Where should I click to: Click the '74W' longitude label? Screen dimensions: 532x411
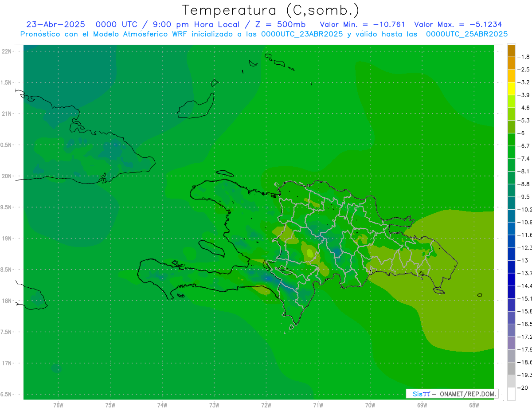[x=162, y=405]
